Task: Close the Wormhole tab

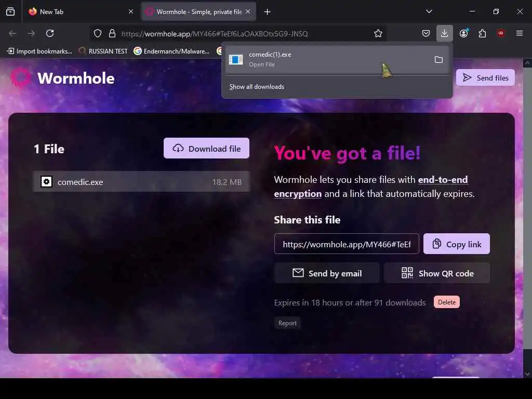Action: pyautogui.click(x=248, y=11)
